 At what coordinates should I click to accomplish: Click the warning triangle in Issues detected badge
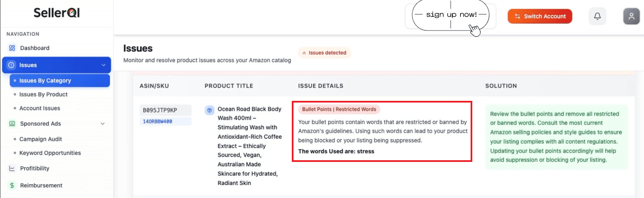point(305,53)
